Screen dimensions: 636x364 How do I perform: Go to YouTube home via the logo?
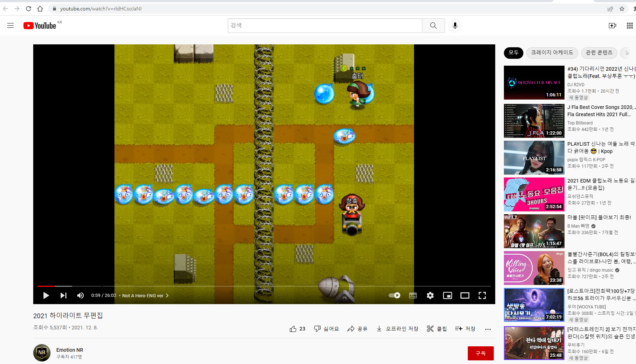[40, 26]
